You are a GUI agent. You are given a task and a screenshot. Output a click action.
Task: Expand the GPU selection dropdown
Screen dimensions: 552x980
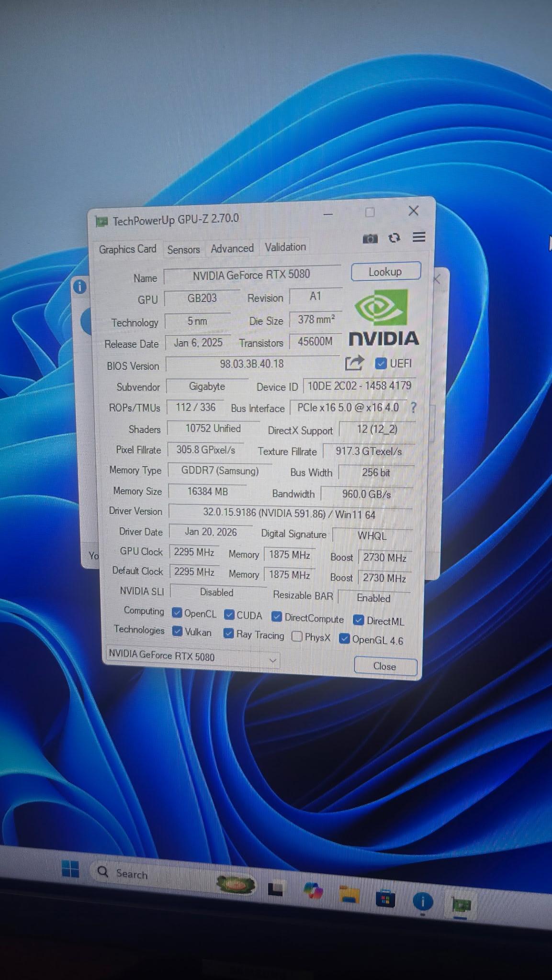272,660
